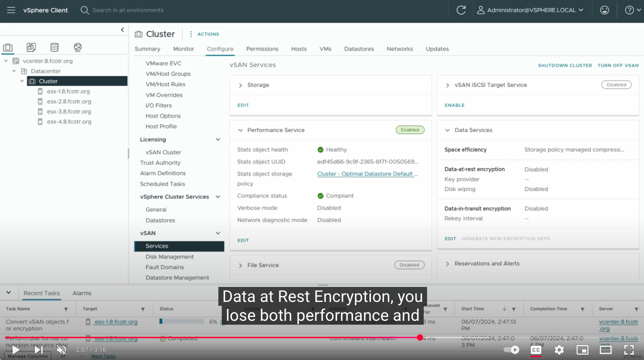Collapse the vcenter.8.fcotr.org tree node
The image size is (644, 360).
point(6,61)
